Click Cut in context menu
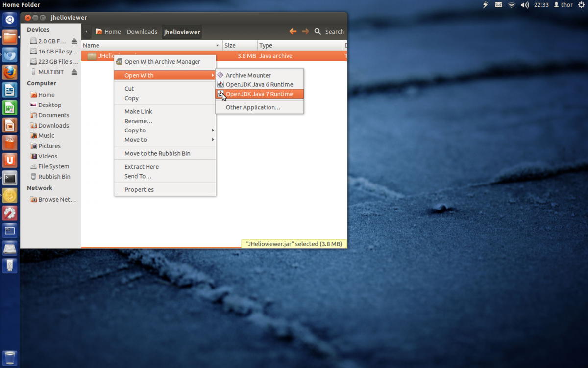The height and width of the screenshot is (368, 588). point(165,89)
